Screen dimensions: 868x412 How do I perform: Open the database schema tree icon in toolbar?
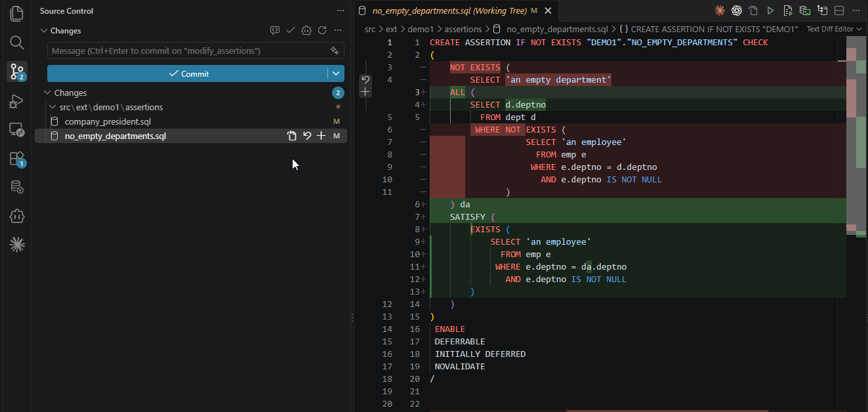pos(822,10)
